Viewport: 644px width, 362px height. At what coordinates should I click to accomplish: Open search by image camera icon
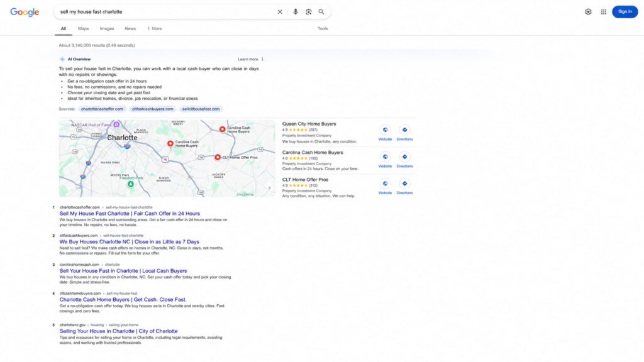click(308, 12)
